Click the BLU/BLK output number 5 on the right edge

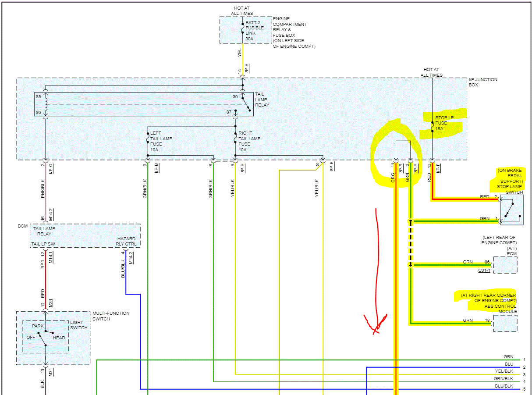point(524,389)
